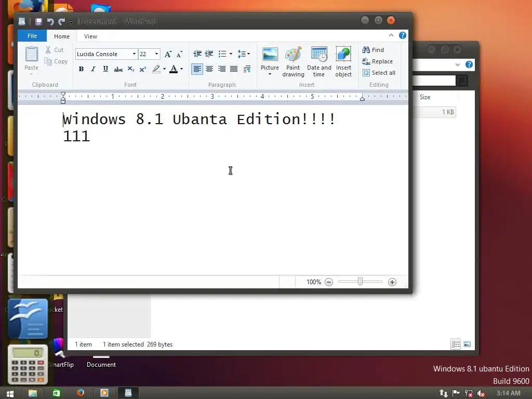Screen dimensions: 532x399
Task: Align text to the right
Action: pyautogui.click(x=221, y=69)
